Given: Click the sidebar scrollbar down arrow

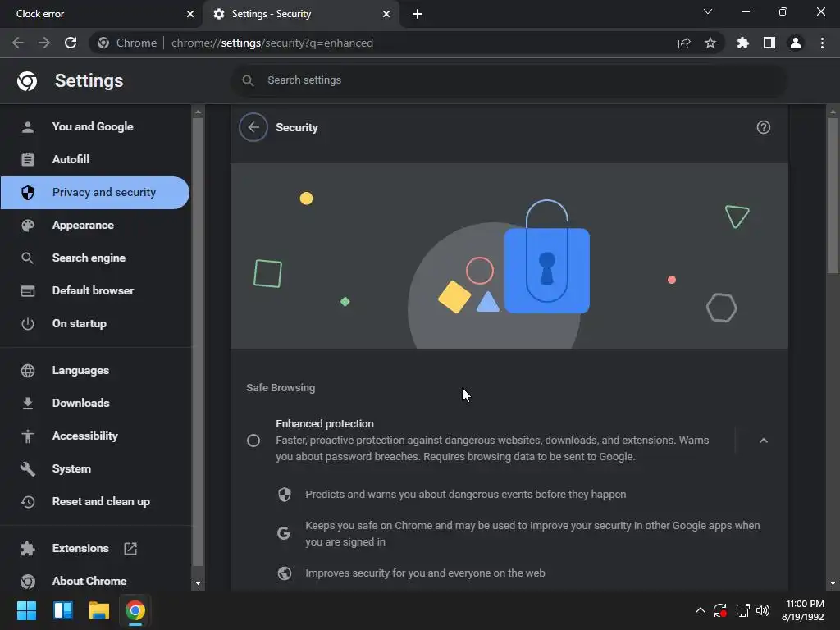Looking at the screenshot, I should (x=198, y=583).
